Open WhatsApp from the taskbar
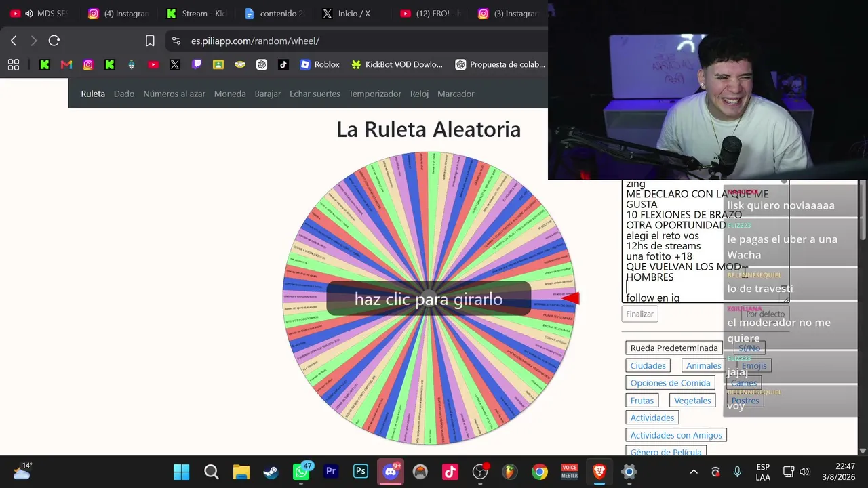Viewport: 868px width, 488px height. point(301,472)
